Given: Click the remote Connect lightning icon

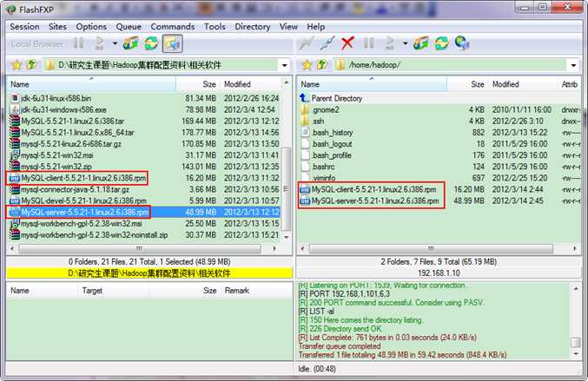Looking at the screenshot, I should [x=307, y=43].
